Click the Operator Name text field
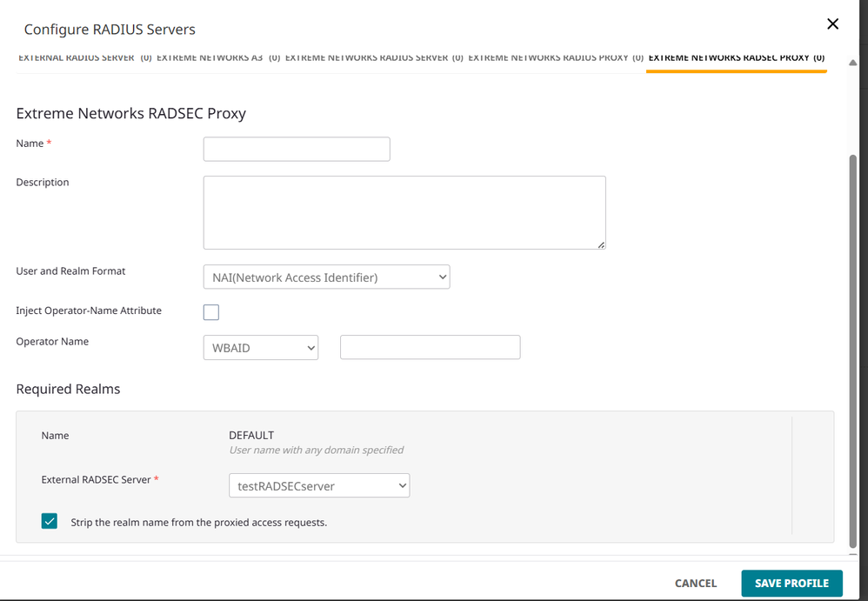Viewport: 868px width, 601px height. [430, 348]
